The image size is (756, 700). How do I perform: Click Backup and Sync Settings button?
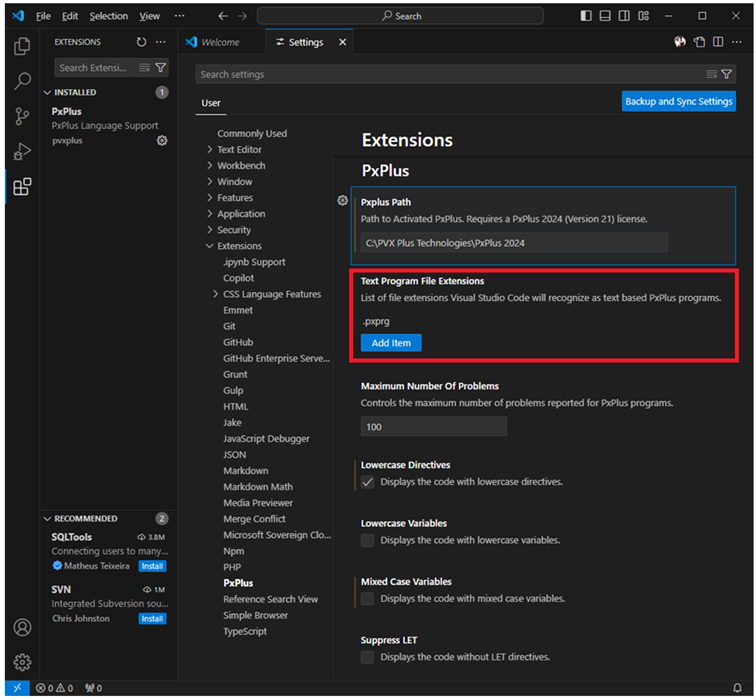point(678,101)
